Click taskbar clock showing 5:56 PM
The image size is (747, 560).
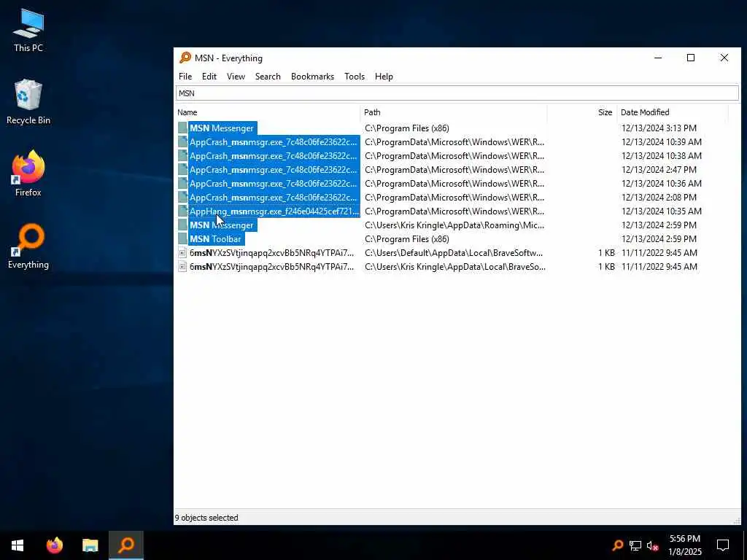685,545
